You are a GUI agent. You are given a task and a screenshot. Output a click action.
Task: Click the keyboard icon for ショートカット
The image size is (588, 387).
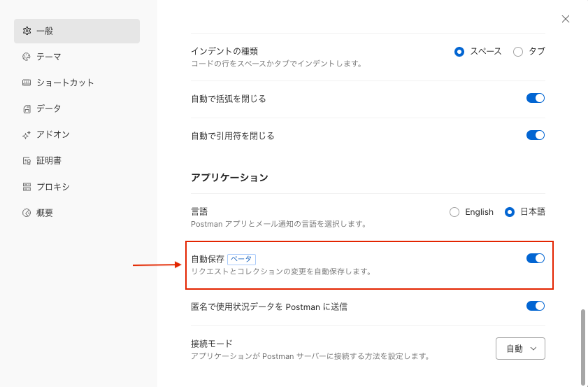(27, 83)
